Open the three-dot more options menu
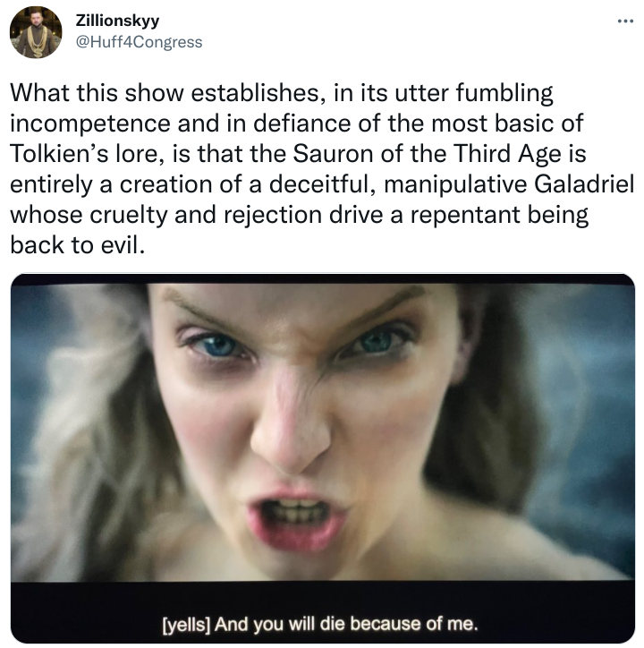The width and height of the screenshot is (644, 648). click(625, 21)
